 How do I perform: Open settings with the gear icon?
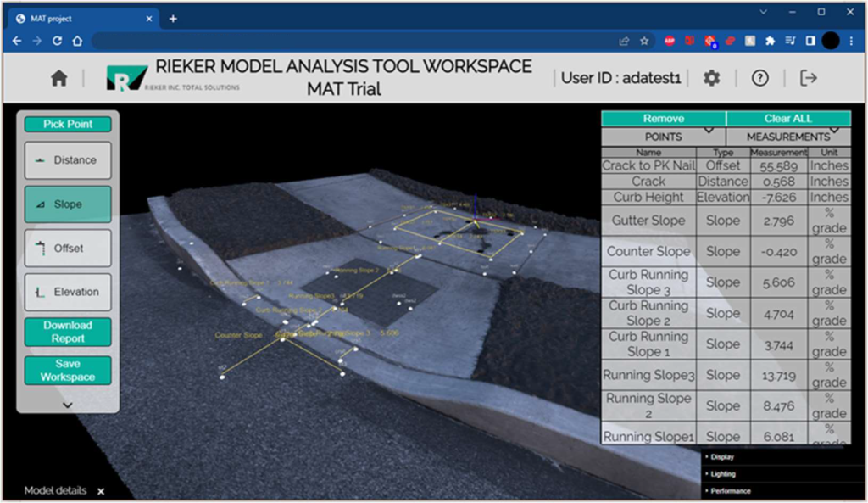pyautogui.click(x=711, y=78)
